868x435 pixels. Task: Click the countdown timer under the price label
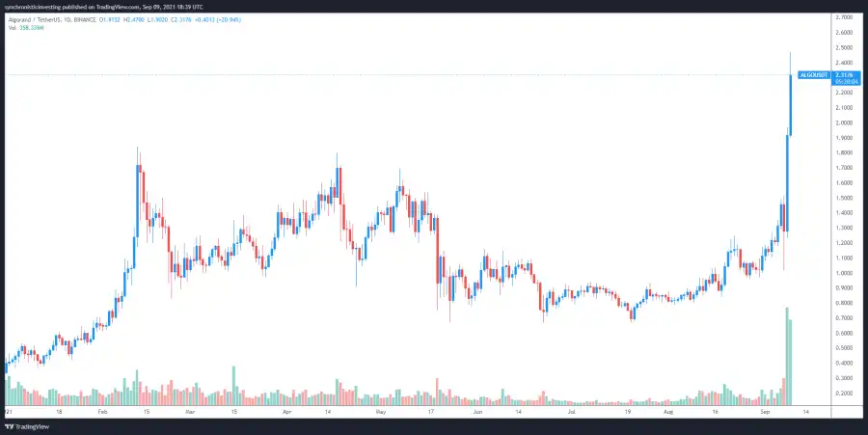(x=847, y=81)
